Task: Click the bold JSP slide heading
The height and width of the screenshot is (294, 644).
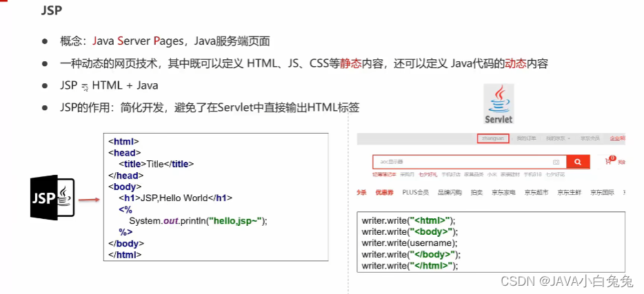Action: [52, 10]
